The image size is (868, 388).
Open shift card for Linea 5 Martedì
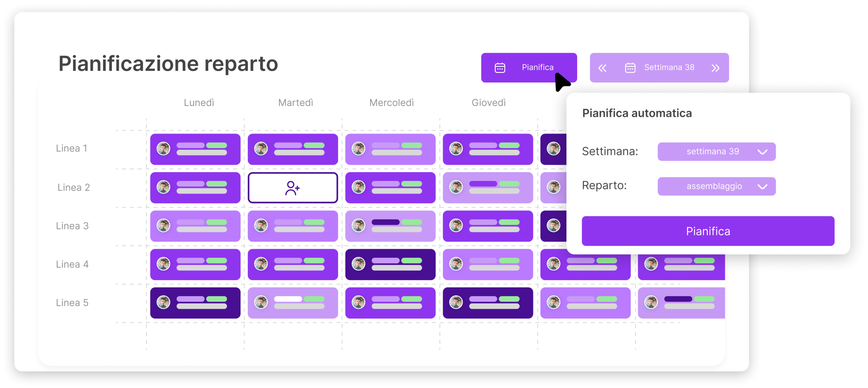point(293,303)
